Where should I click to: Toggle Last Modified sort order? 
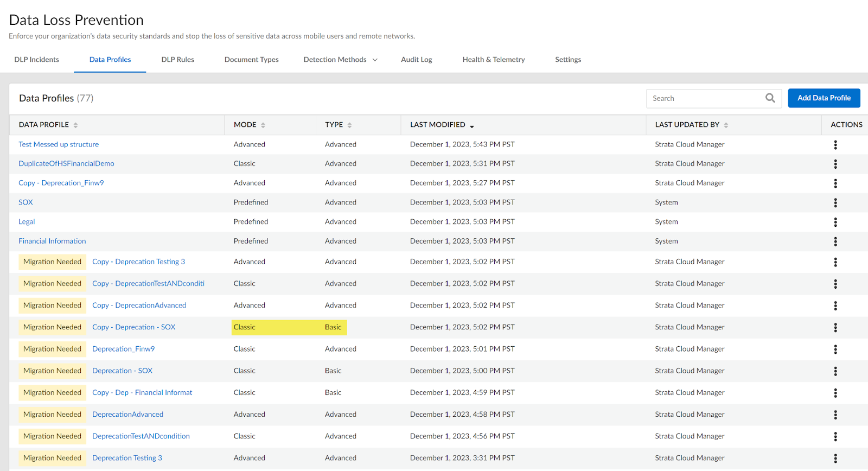click(x=471, y=125)
